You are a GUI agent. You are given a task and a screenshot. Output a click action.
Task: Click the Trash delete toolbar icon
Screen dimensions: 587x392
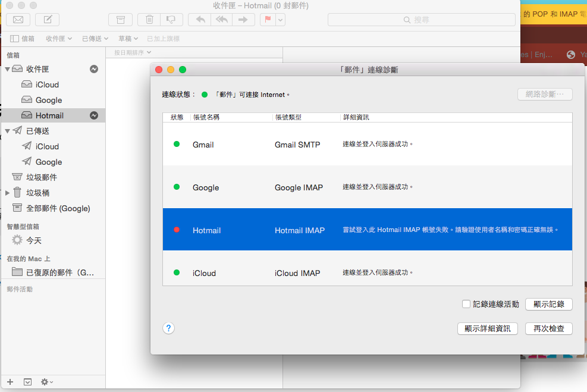pos(149,20)
